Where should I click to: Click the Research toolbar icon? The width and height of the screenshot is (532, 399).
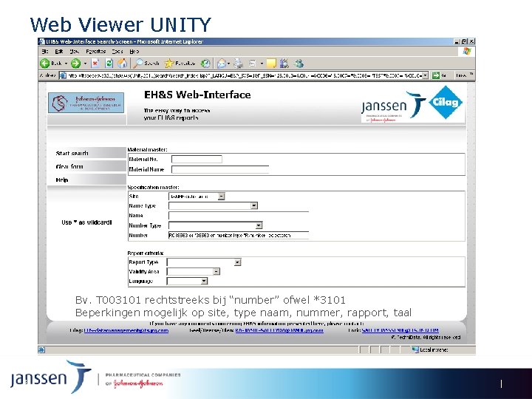click(284, 64)
